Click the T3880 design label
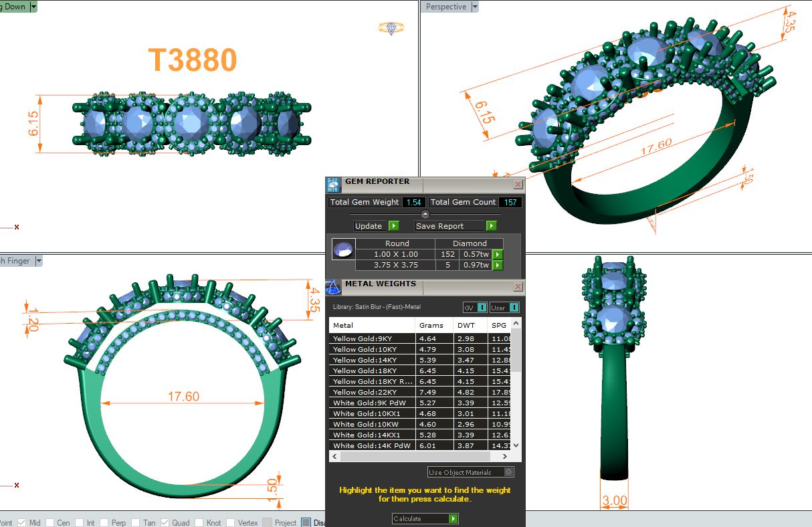812x527 pixels. click(193, 60)
